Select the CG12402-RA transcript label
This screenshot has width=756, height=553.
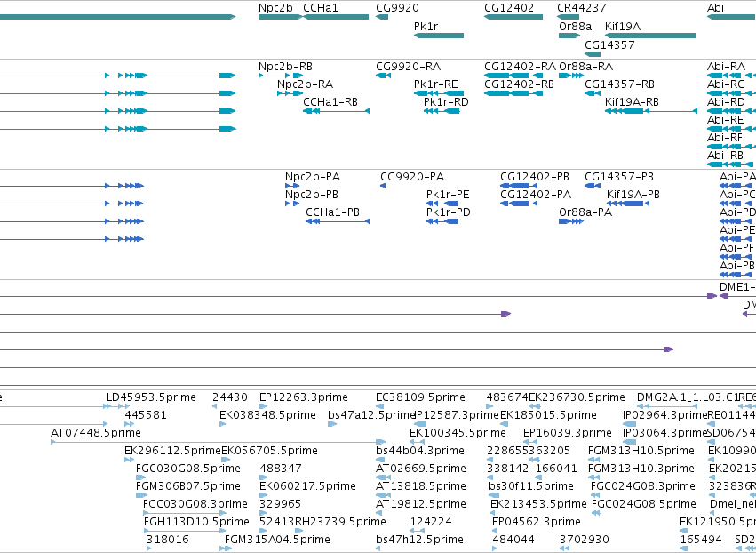pos(521,67)
